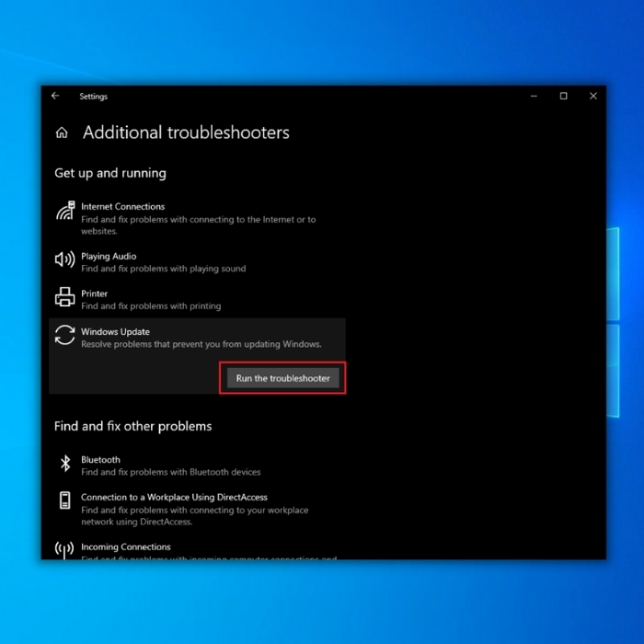Click the DirectAccess workplace device icon
Viewport: 644px width, 644px height.
(x=65, y=500)
